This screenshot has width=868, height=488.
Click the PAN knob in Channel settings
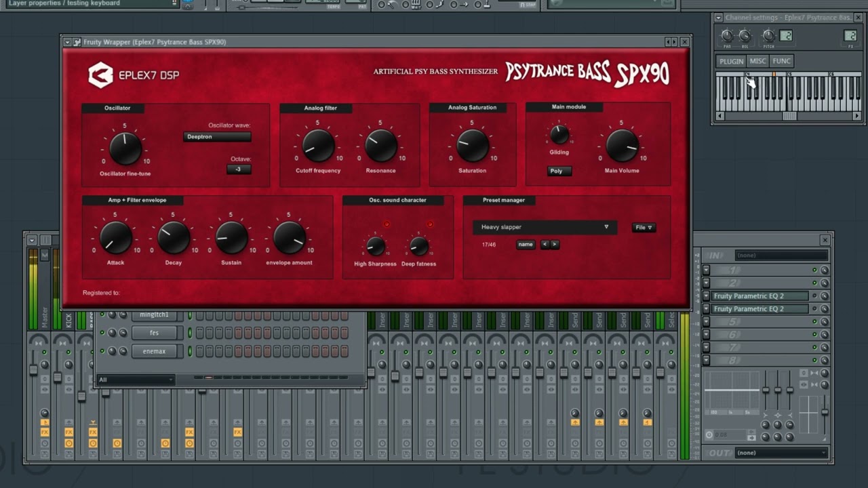[x=727, y=35]
